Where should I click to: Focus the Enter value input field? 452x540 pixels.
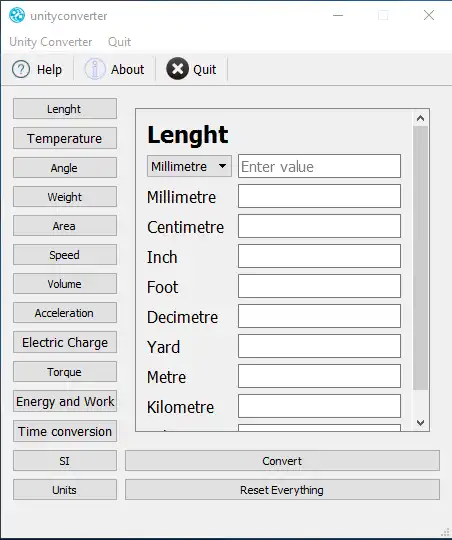(319, 166)
